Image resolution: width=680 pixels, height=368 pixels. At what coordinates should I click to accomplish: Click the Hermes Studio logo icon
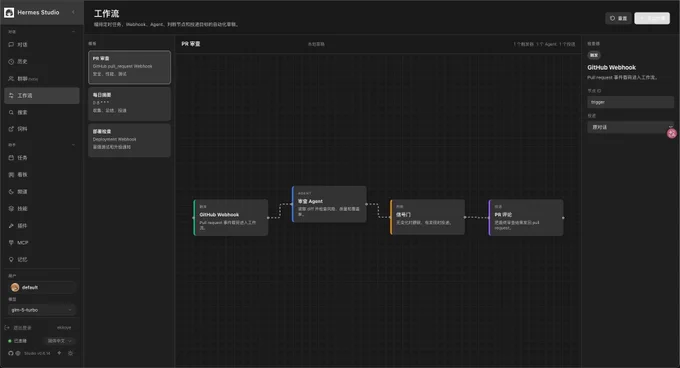pos(9,13)
